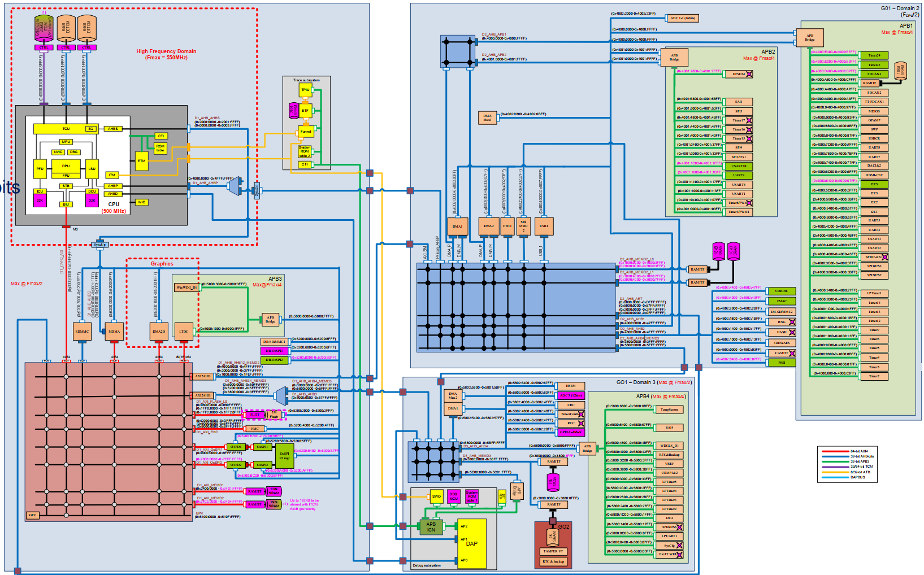Click the CORDIC block
This screenshot has width=924, height=575.
[782, 291]
